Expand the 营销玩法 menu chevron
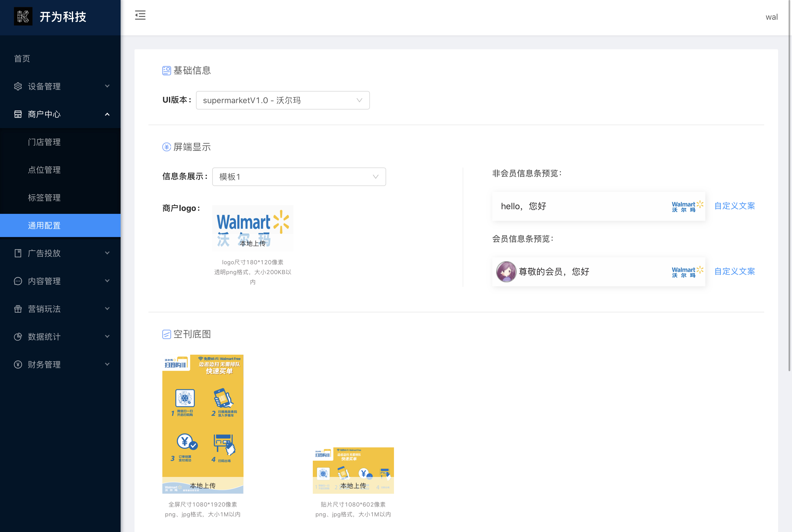 107,309
